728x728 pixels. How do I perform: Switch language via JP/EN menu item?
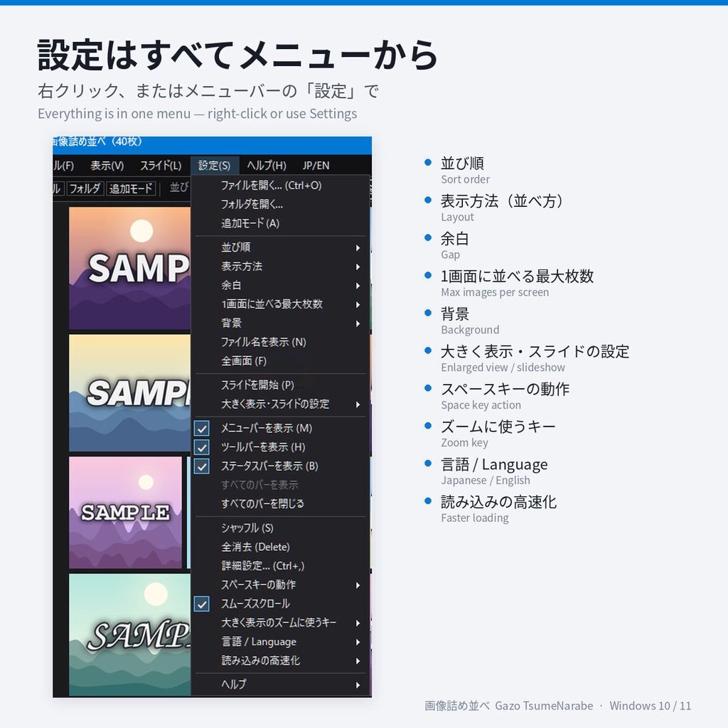click(x=316, y=165)
